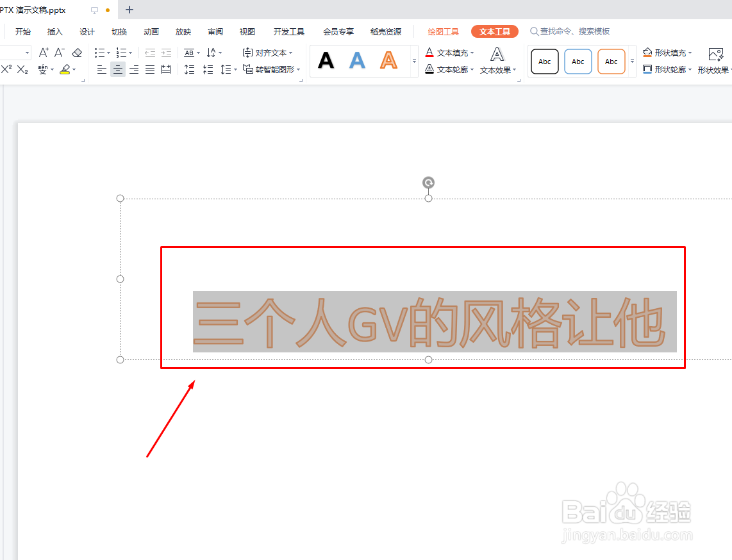Viewport: 732px width, 560px height.
Task: Open the 会员专享 tab
Action: (338, 32)
